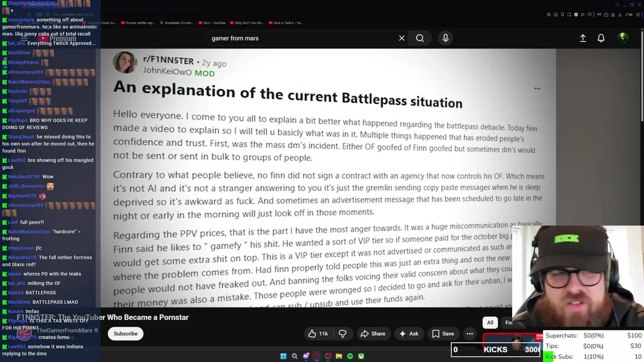Image resolution: width=644 pixels, height=362 pixels.
Task: Open Spotify from the taskbar
Action: pos(350,356)
